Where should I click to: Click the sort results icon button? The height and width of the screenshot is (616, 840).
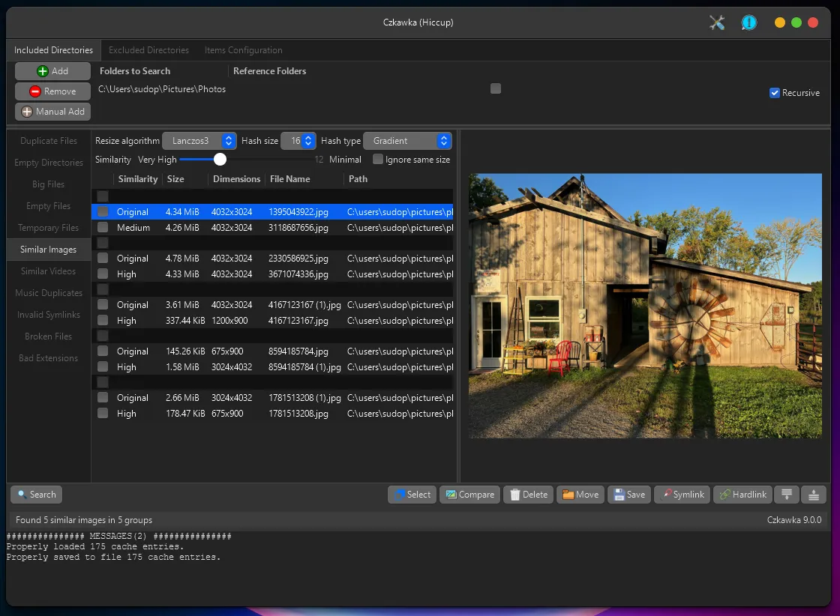pyautogui.click(x=787, y=495)
